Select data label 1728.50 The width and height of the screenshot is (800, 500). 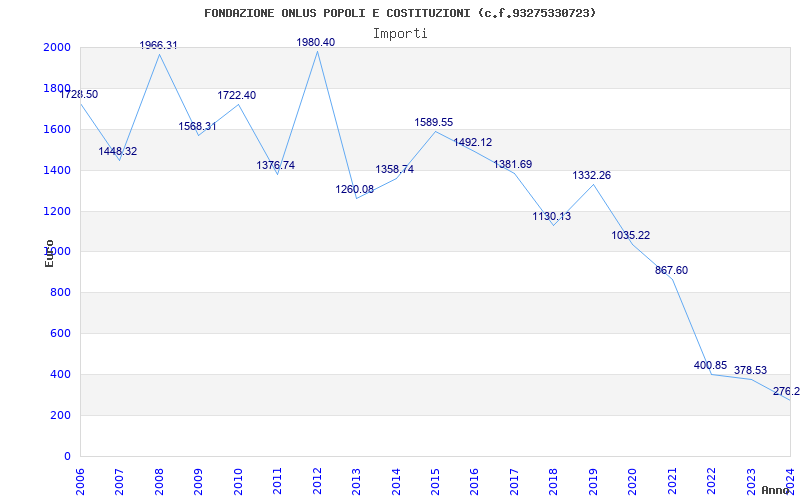click(79, 94)
